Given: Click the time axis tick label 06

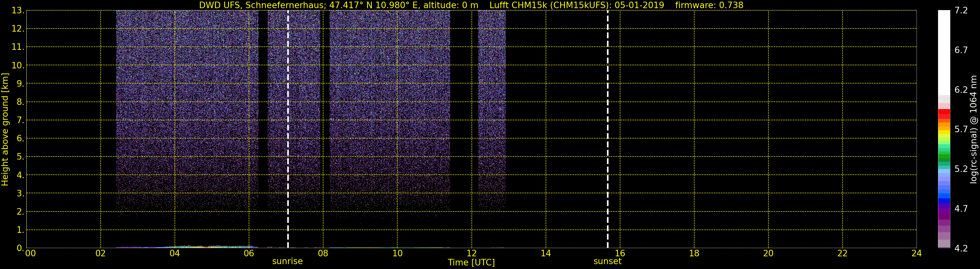Looking at the screenshot, I should point(249,253).
